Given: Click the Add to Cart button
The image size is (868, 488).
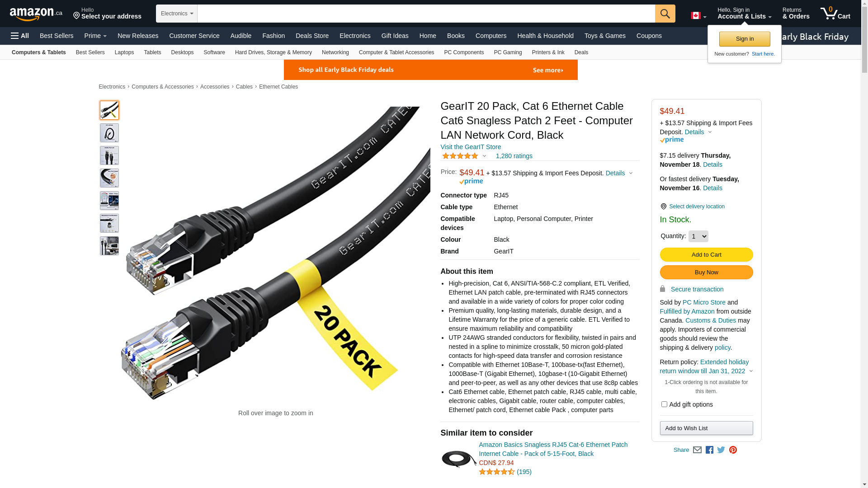Looking at the screenshot, I should [706, 255].
